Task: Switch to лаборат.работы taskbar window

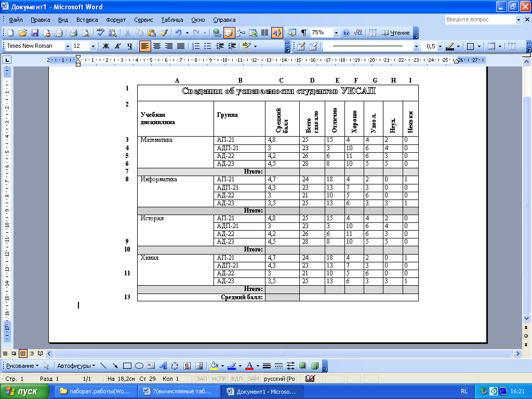Action: pyautogui.click(x=96, y=392)
